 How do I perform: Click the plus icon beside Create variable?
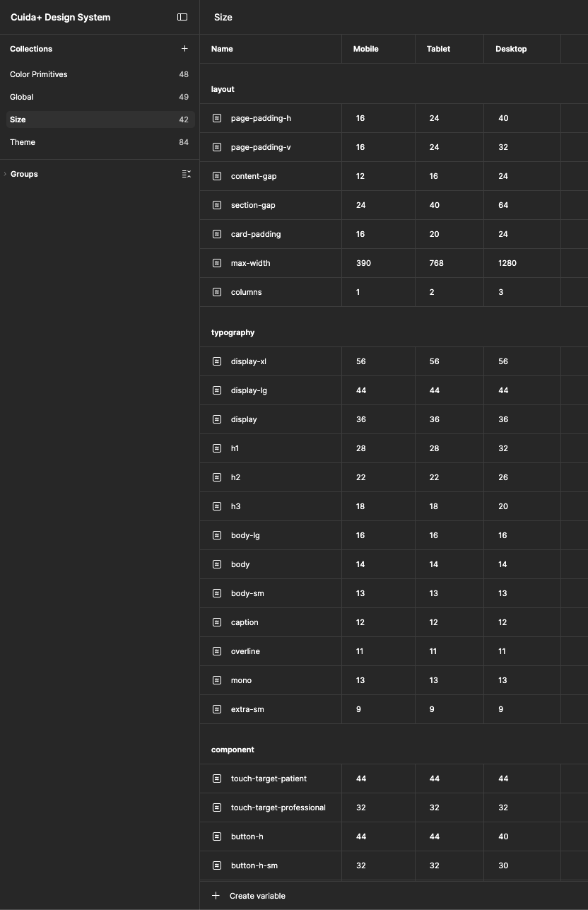216,896
